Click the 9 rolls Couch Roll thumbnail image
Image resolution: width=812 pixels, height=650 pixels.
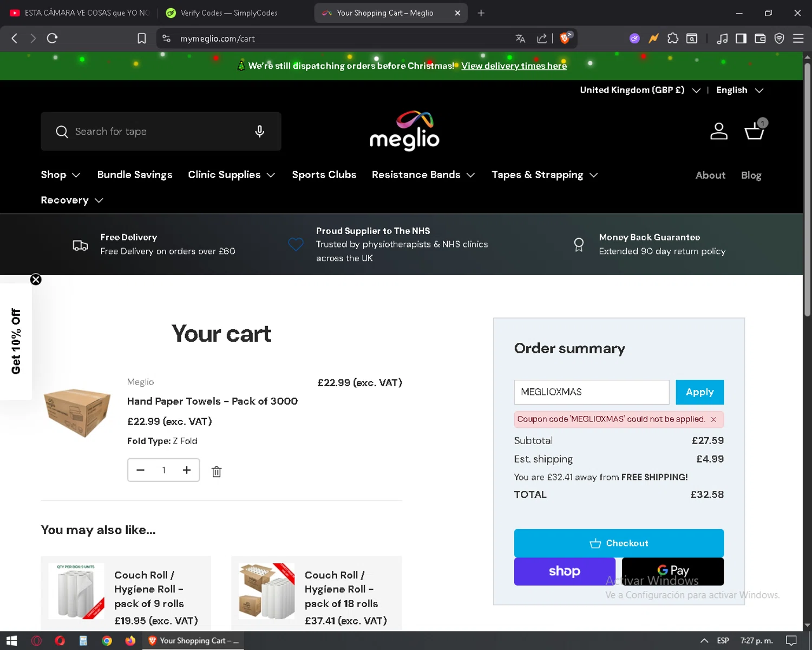coord(76,591)
